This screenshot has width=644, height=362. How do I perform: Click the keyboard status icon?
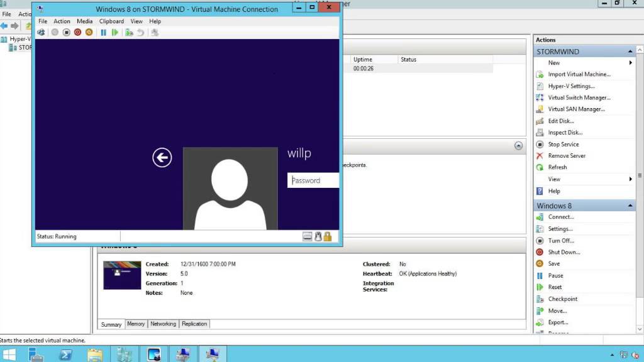coord(307,236)
